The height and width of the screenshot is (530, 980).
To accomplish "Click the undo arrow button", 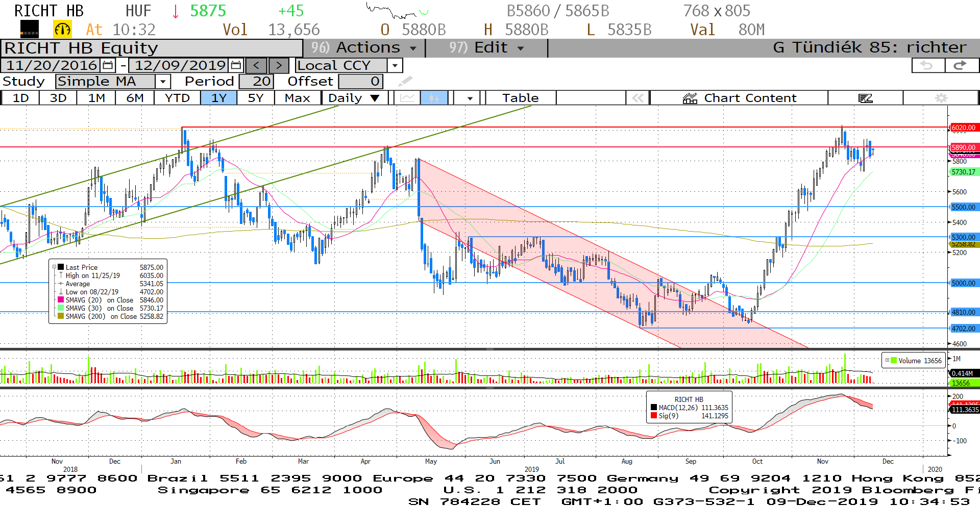I will click(x=927, y=65).
